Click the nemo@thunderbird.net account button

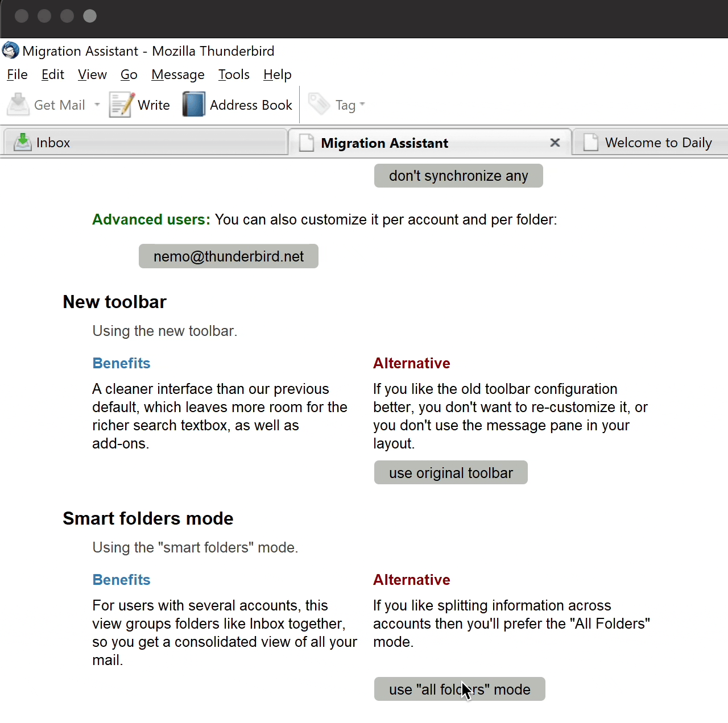coord(228,256)
